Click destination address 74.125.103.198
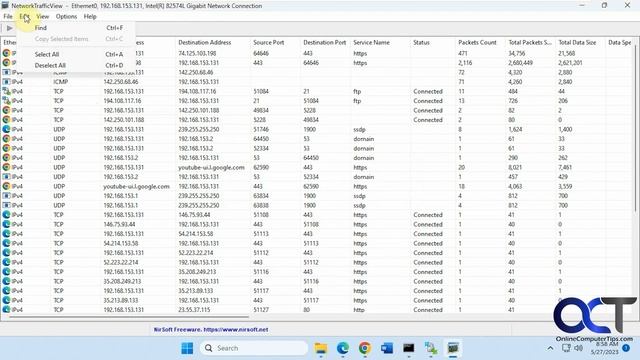The image size is (640, 360). point(197,53)
